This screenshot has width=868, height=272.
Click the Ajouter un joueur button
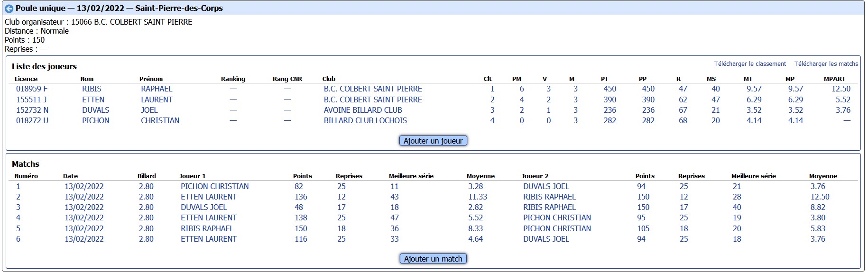pyautogui.click(x=433, y=141)
